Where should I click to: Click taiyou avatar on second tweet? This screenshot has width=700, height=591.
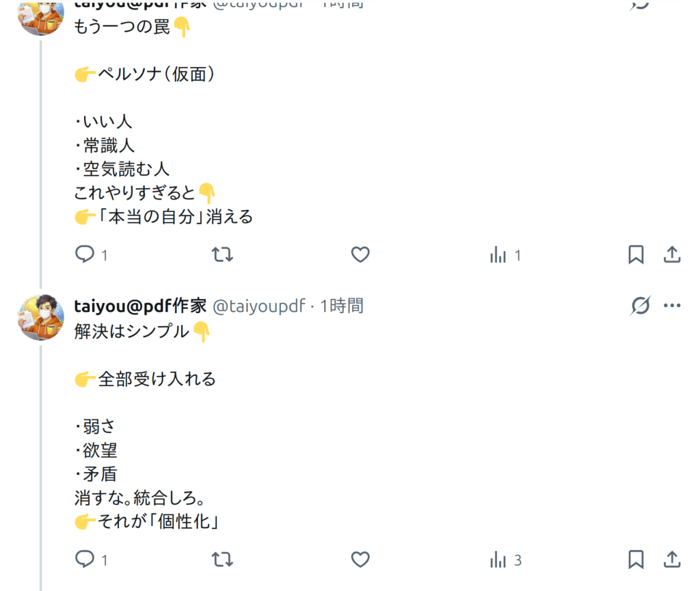click(40, 317)
